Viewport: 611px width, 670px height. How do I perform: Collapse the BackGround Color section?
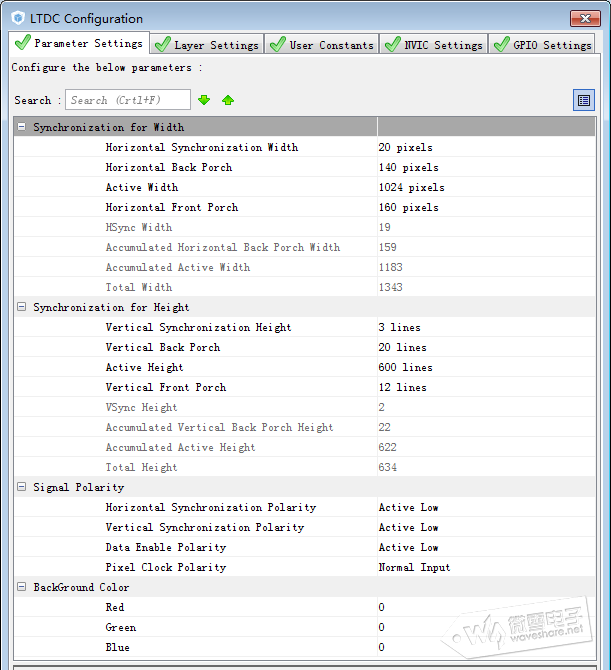click(21, 587)
